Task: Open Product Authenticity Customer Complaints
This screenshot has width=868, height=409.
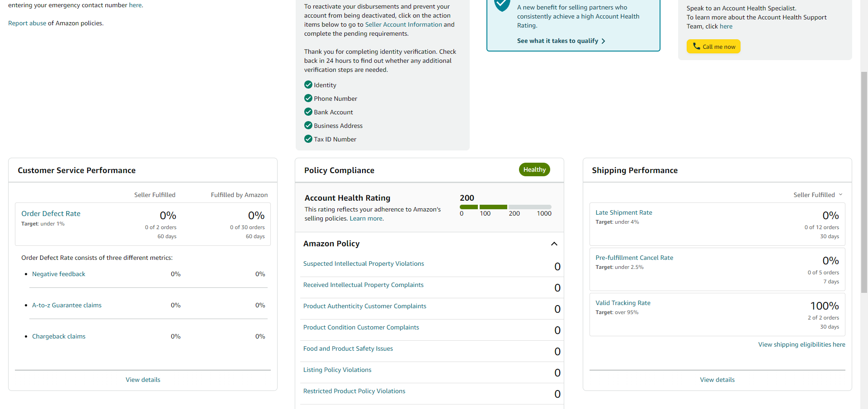Action: tap(365, 306)
